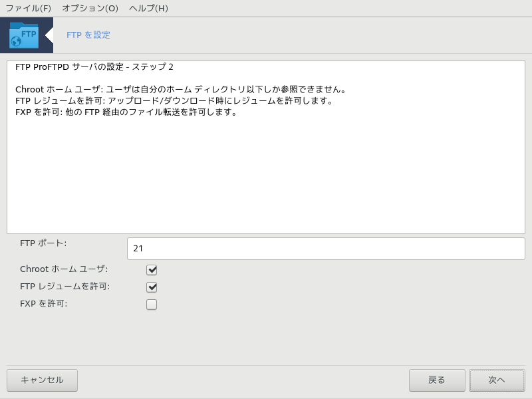Uncheck the Chroot ホーム ユーザ checkbox
The height and width of the screenshot is (399, 532).
(x=152, y=270)
